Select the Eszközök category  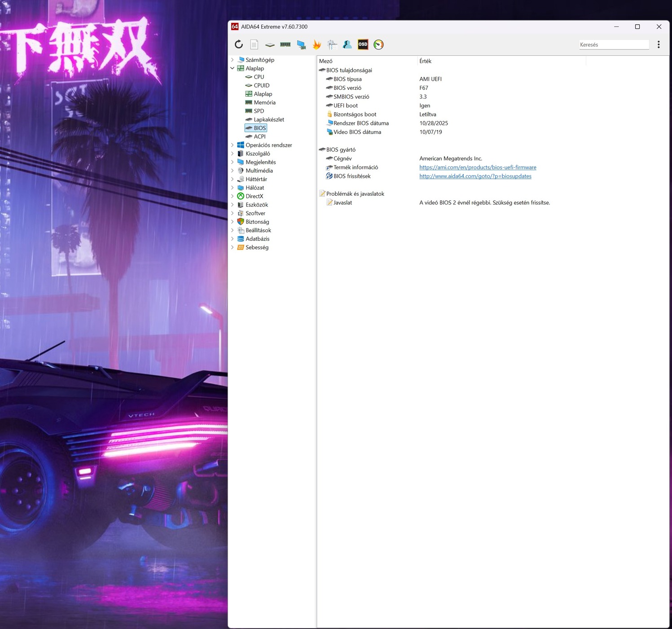257,205
